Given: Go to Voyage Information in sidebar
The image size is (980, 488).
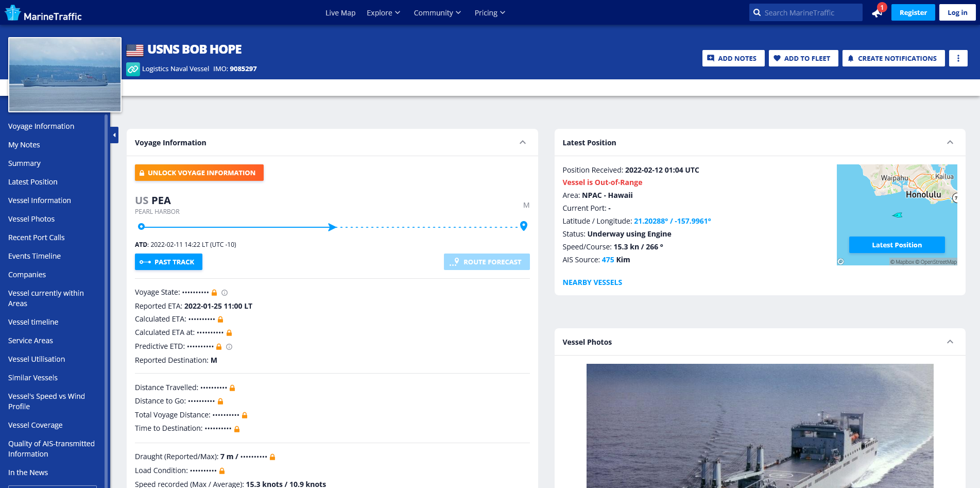Looking at the screenshot, I should click(x=41, y=126).
